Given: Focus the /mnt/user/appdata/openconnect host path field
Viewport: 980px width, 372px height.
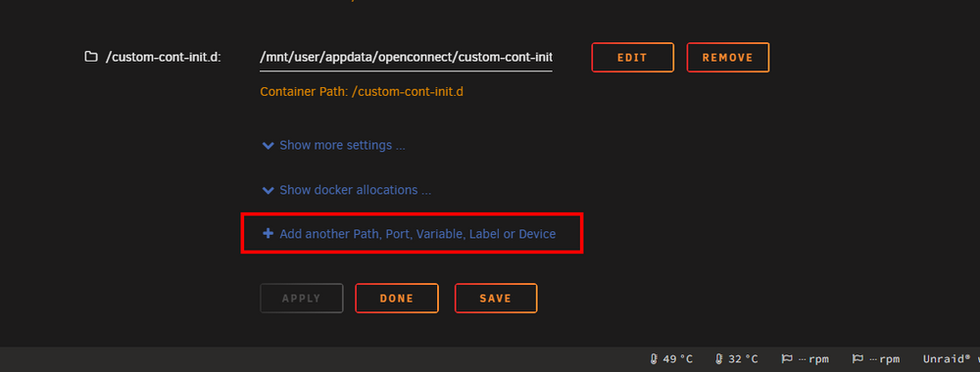Looking at the screenshot, I should 407,58.
